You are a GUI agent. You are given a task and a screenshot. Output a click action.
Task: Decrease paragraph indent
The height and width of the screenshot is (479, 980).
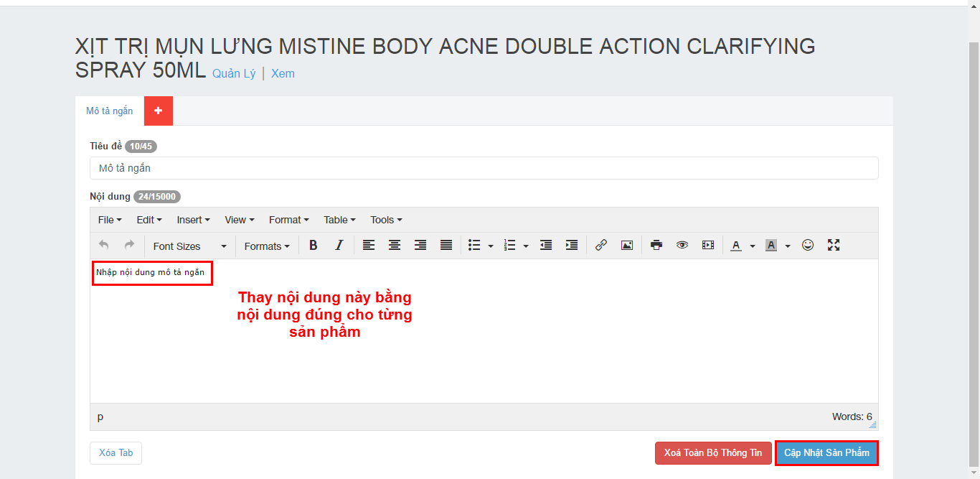[x=546, y=246]
